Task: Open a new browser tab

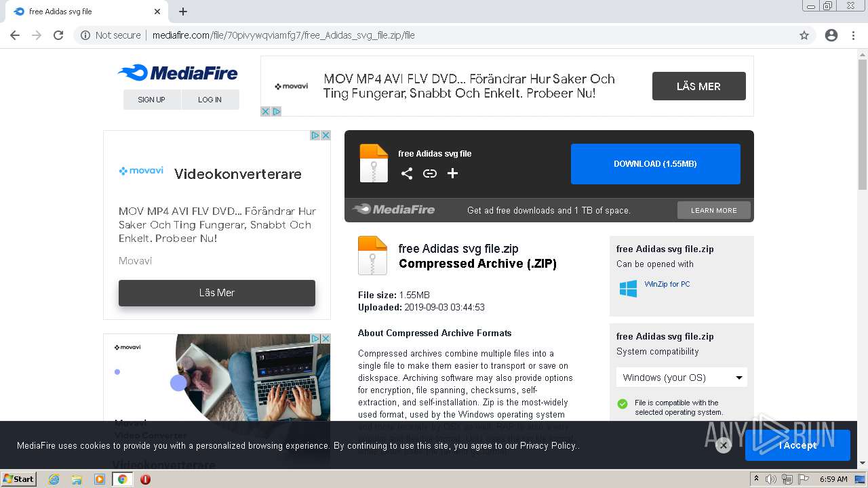Action: coord(183,12)
